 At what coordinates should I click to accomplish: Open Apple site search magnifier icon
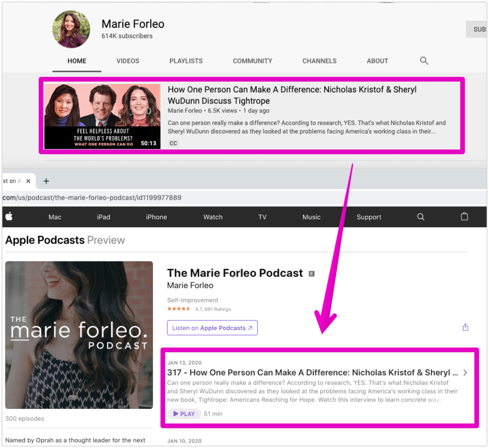tap(421, 217)
